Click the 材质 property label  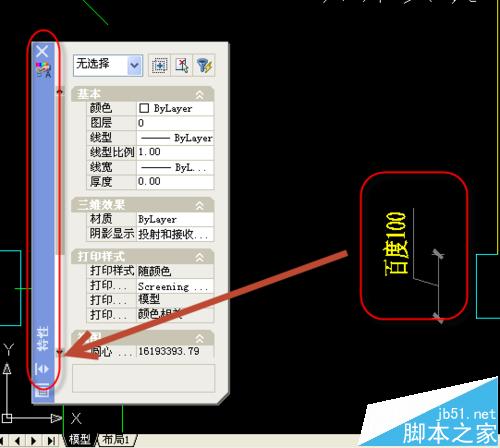point(101,219)
